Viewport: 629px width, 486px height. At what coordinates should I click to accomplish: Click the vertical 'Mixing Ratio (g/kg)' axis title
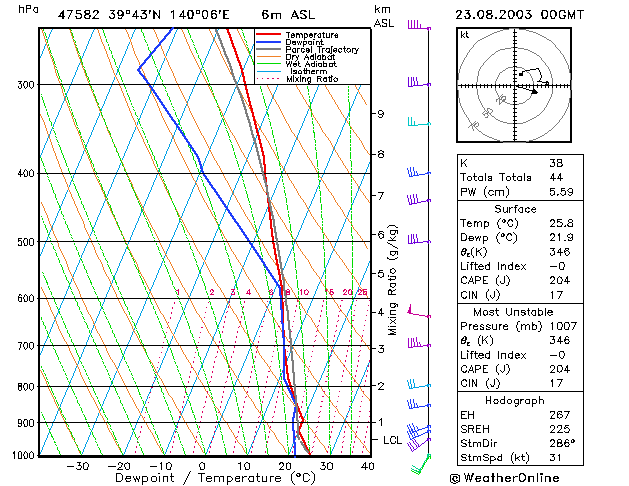tap(392, 280)
